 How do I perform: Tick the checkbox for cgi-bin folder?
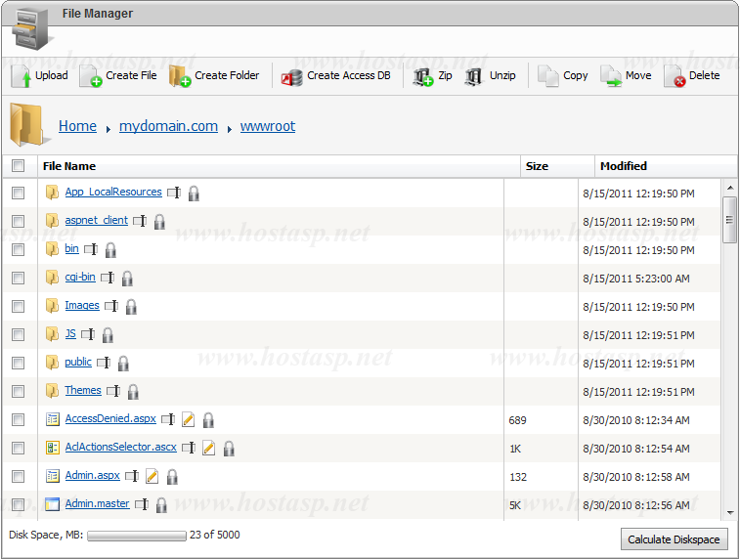(x=18, y=279)
